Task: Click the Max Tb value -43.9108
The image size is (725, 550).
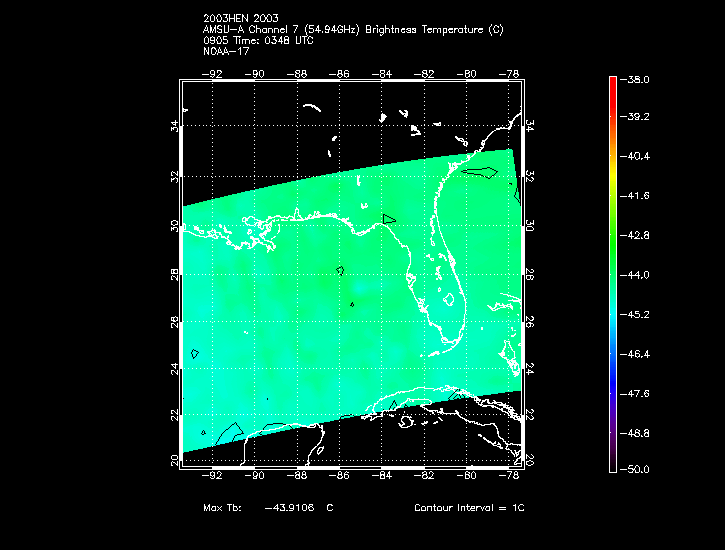Action: 289,507
